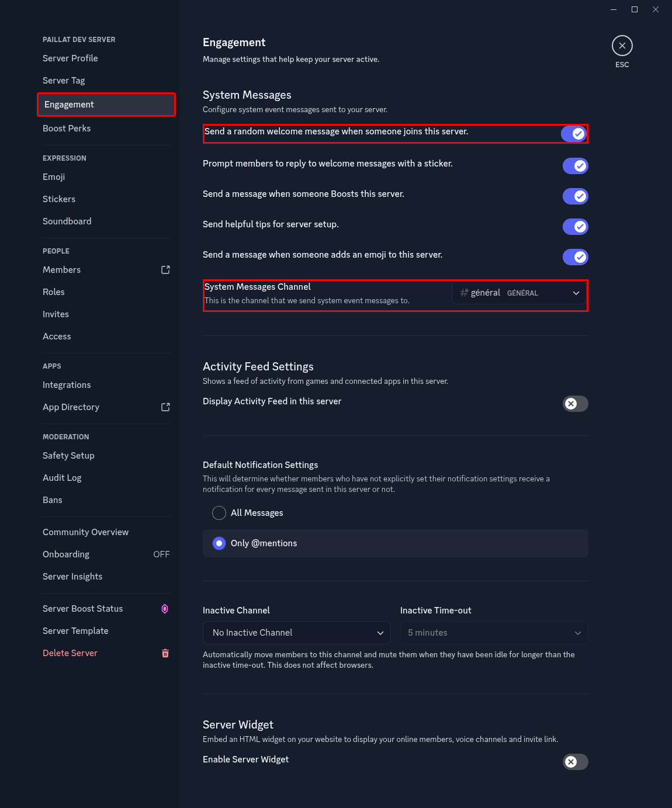Image resolution: width=672 pixels, height=808 pixels.
Task: Click the hash icon in System Messages Channel
Action: click(464, 293)
